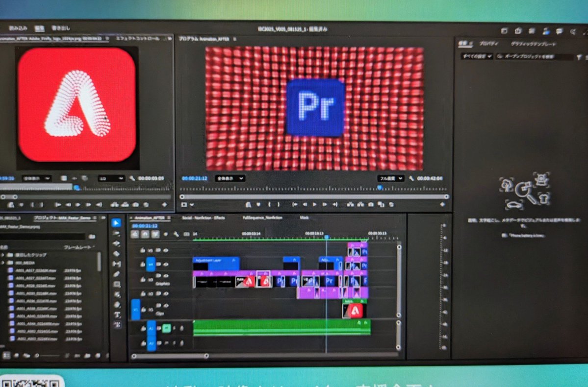Click the step-forward transport button
Viewport: 588px width, 387px height.
coord(325,205)
